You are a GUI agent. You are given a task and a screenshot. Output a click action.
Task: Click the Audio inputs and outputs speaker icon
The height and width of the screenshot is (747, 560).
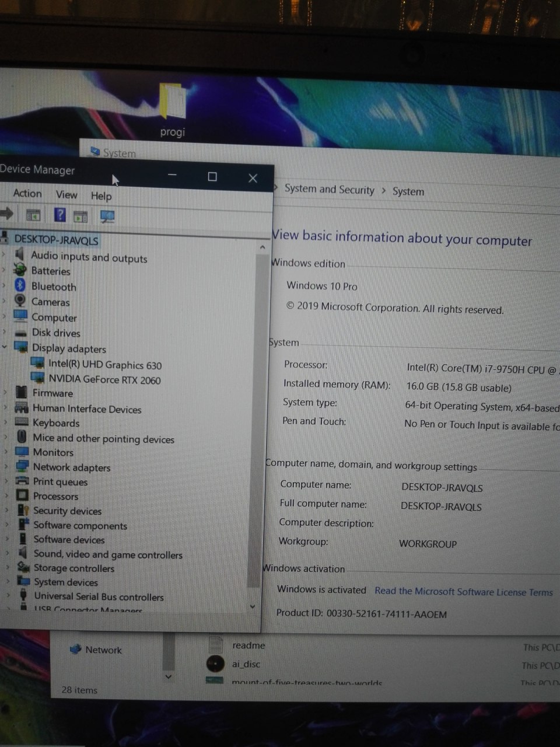tap(20, 254)
